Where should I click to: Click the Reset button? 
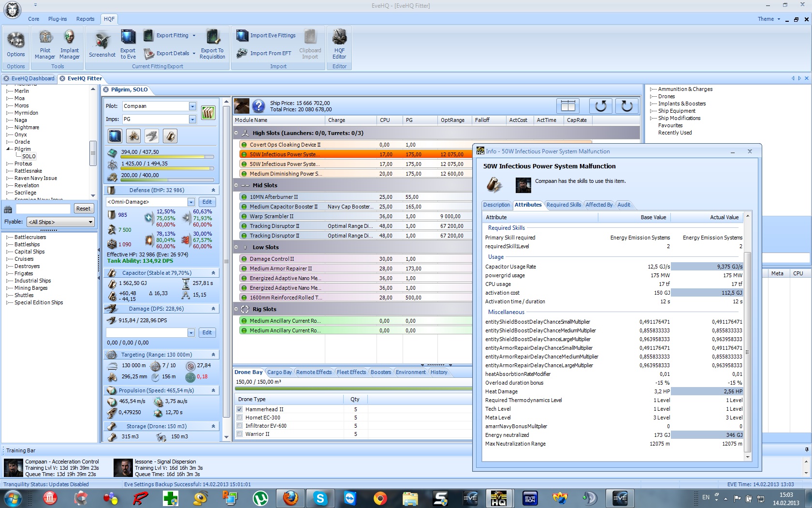point(83,209)
